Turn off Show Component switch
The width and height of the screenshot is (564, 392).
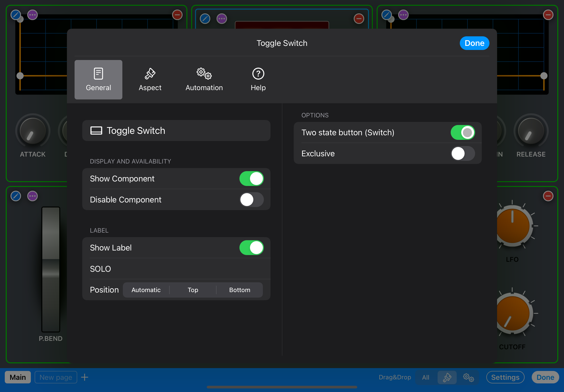251,179
